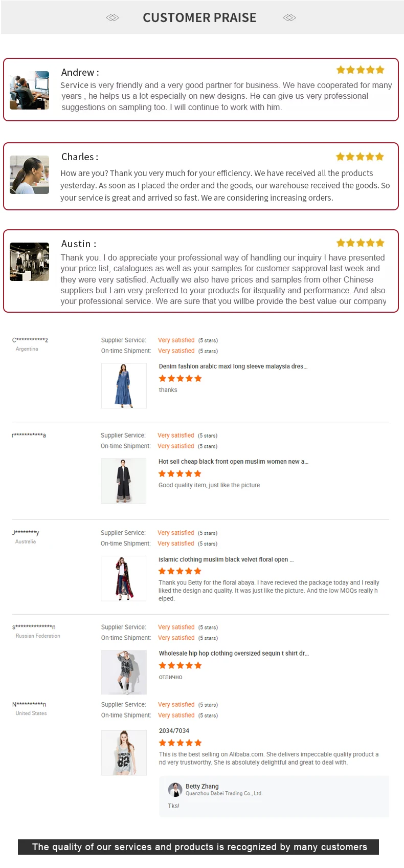Click Charles's five-star rating
This screenshot has height=868, width=404.
360,157
